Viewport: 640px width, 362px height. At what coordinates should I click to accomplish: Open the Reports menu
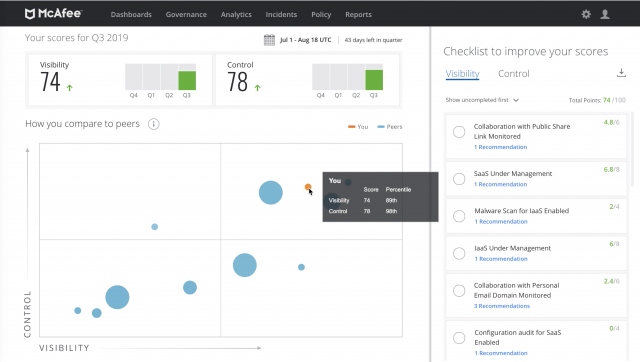click(358, 14)
